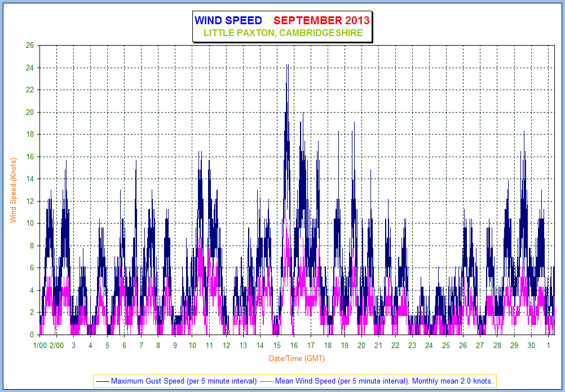Click the y-axis tick label 18

click(x=29, y=135)
